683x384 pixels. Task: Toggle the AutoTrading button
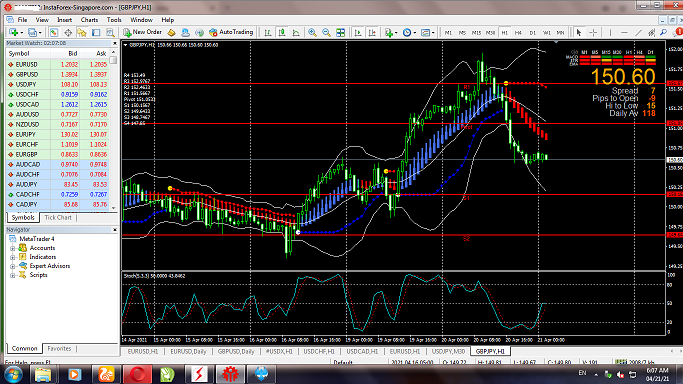231,32
